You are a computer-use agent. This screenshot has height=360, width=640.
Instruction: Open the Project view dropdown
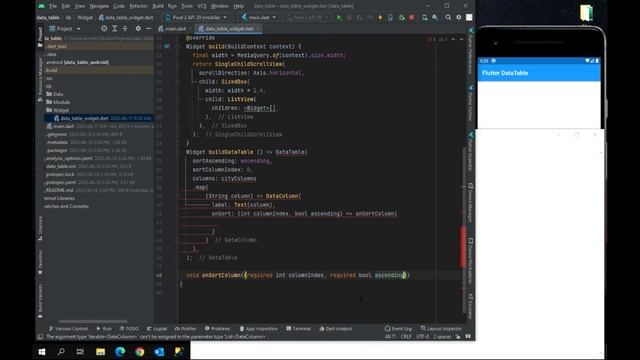65,29
